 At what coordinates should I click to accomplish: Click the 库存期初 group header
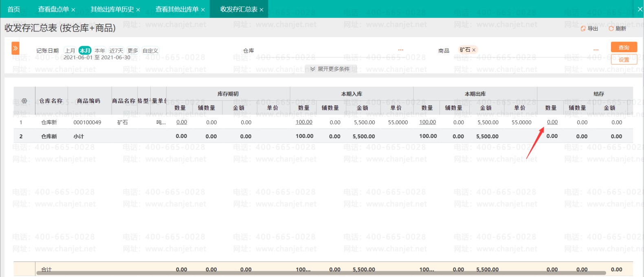point(228,94)
